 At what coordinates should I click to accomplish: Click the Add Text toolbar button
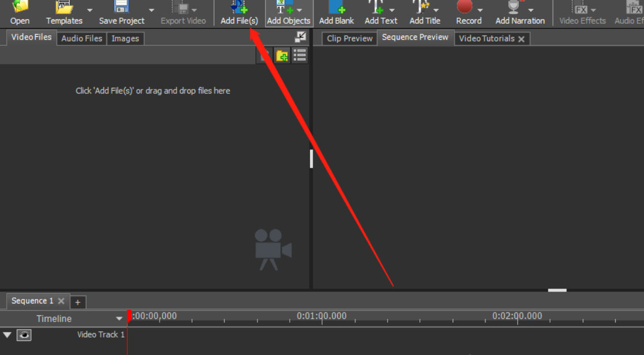coord(381,14)
